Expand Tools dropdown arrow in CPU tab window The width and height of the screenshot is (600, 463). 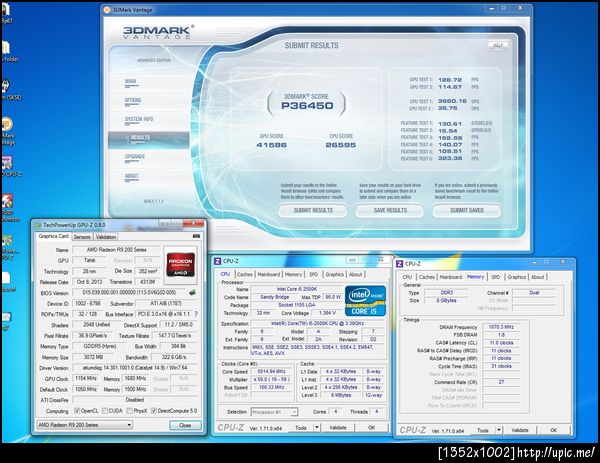(317, 428)
